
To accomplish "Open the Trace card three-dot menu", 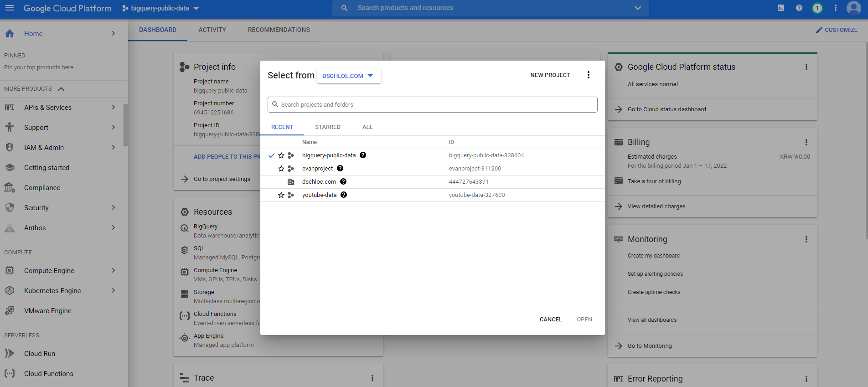I will (372, 378).
